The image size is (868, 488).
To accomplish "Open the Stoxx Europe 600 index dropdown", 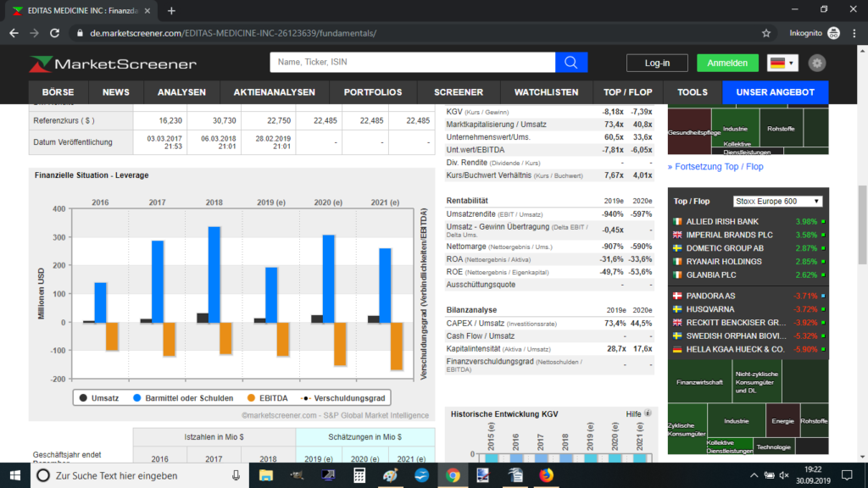I will [777, 202].
